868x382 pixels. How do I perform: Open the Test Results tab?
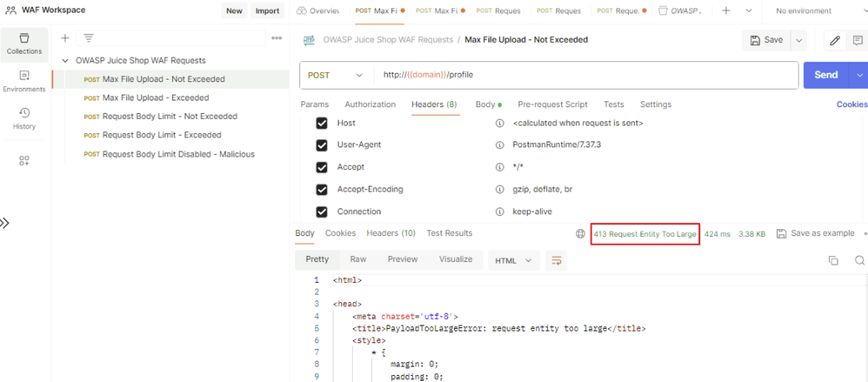click(449, 233)
